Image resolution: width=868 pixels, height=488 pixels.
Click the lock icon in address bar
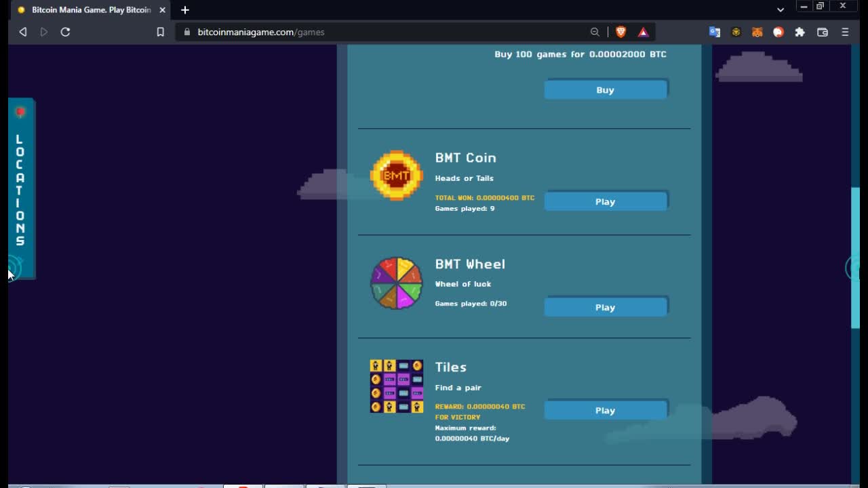(x=187, y=32)
